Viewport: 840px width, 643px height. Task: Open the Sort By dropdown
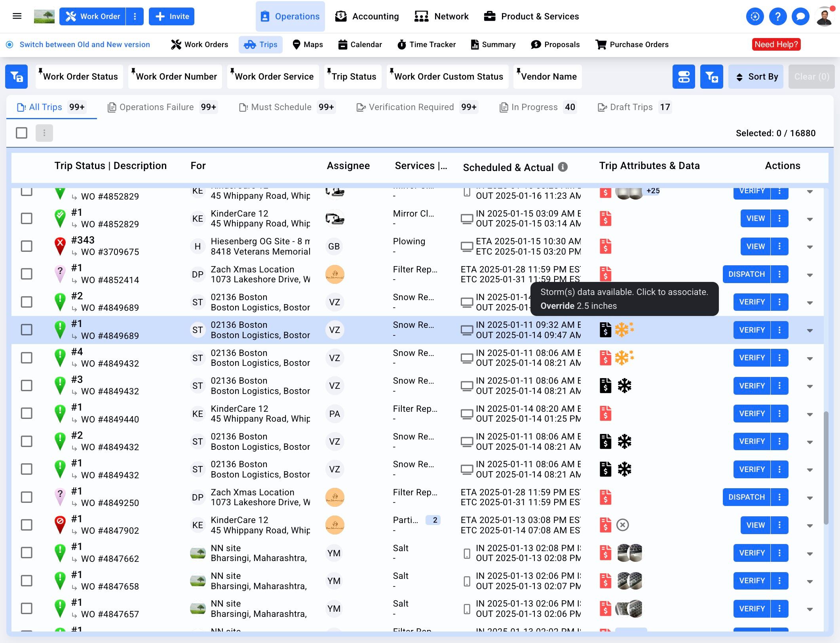pyautogui.click(x=756, y=76)
